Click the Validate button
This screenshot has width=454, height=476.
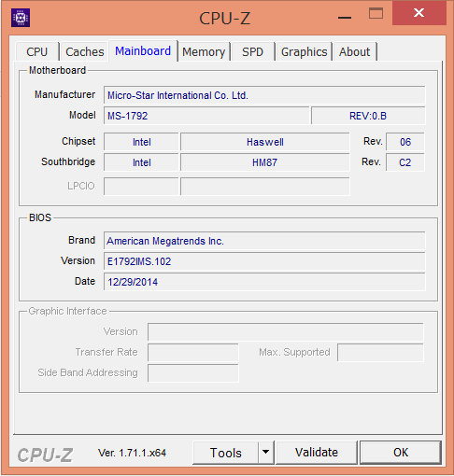pos(317,453)
